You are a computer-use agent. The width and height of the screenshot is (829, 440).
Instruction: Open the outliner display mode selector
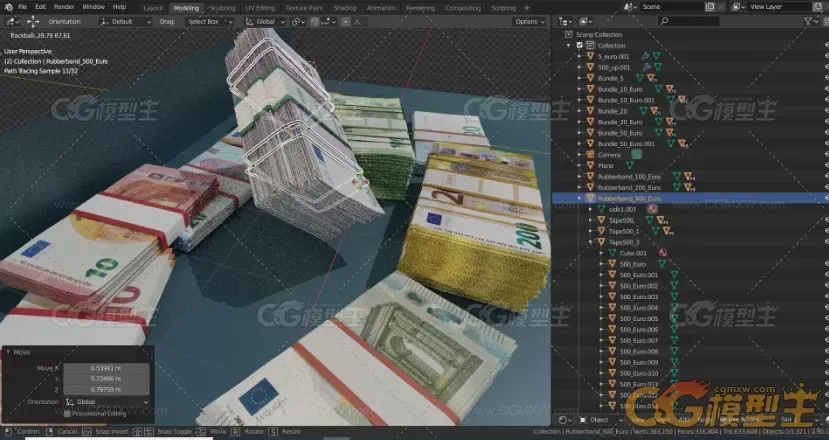pyautogui.click(x=586, y=22)
